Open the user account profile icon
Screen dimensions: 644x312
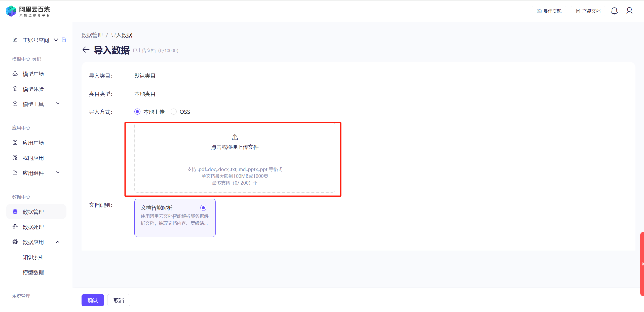point(629,11)
